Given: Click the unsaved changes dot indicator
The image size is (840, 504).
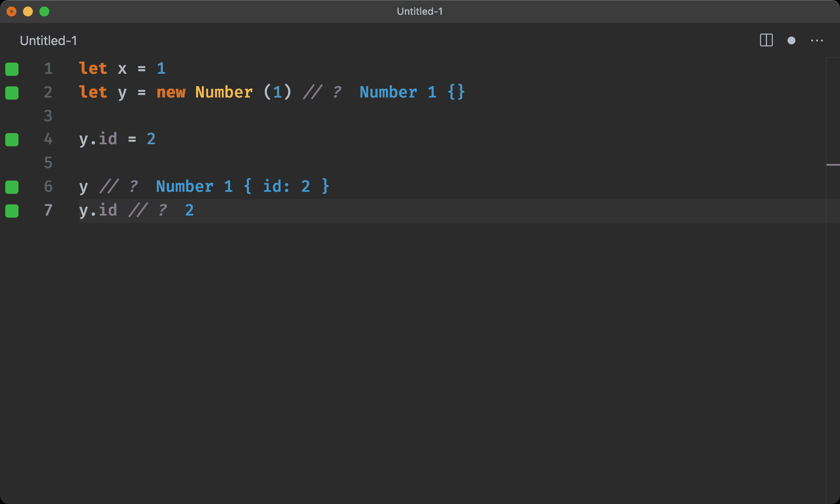Looking at the screenshot, I should pyautogui.click(x=792, y=41).
